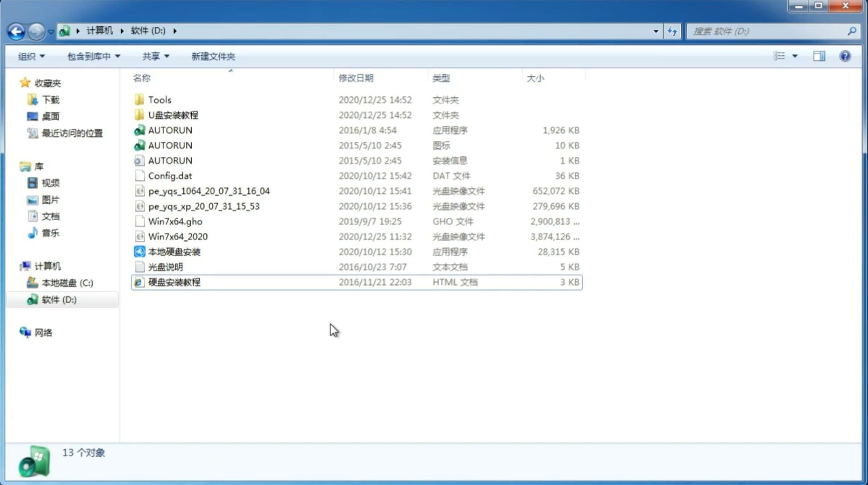This screenshot has width=868, height=485.
Task: Open 硬盘安装教程 HTML document
Action: pos(173,282)
